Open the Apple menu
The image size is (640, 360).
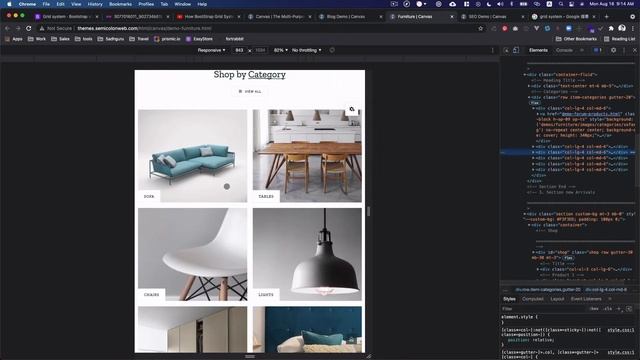pos(9,4)
